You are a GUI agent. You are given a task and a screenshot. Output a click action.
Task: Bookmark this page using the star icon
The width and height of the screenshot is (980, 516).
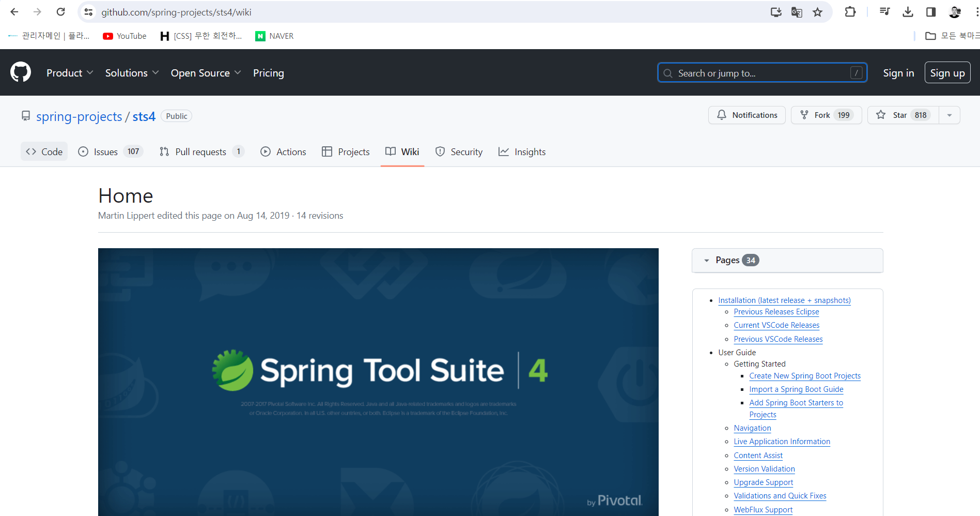click(818, 11)
